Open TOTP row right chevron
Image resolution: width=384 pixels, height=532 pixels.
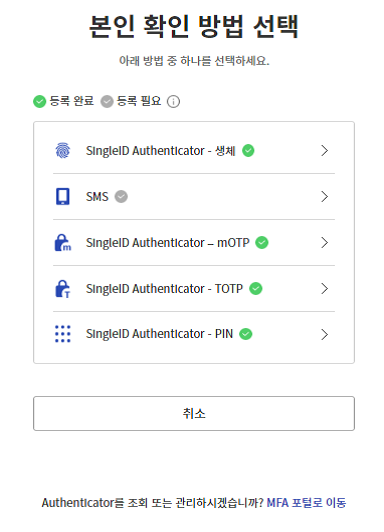tap(325, 289)
